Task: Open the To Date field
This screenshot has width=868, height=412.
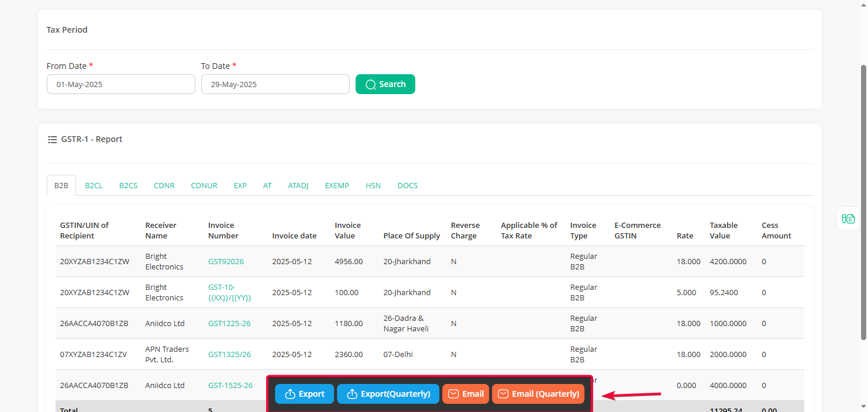Action: click(275, 84)
